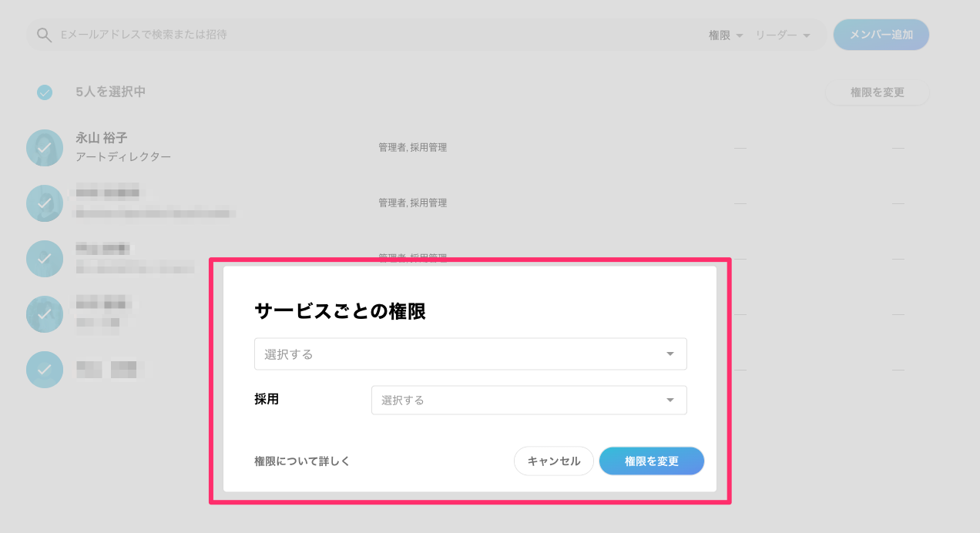Click the name 永山 裕子
This screenshot has width=980, height=533.
click(102, 138)
